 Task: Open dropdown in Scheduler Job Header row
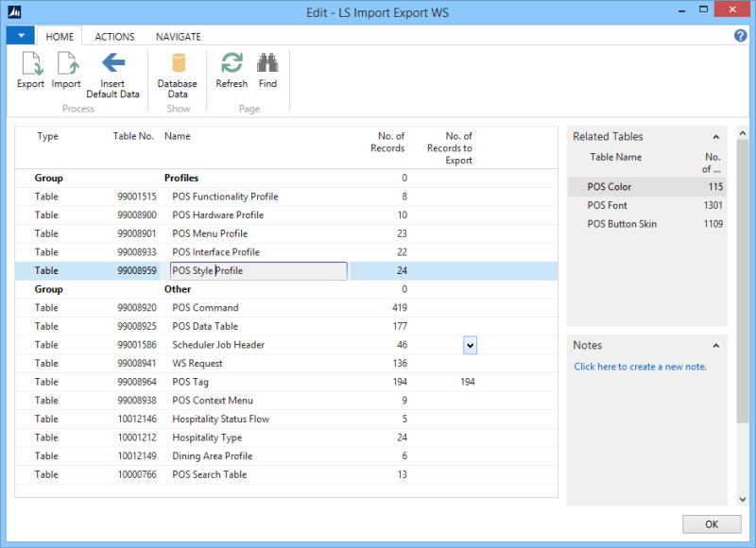470,345
